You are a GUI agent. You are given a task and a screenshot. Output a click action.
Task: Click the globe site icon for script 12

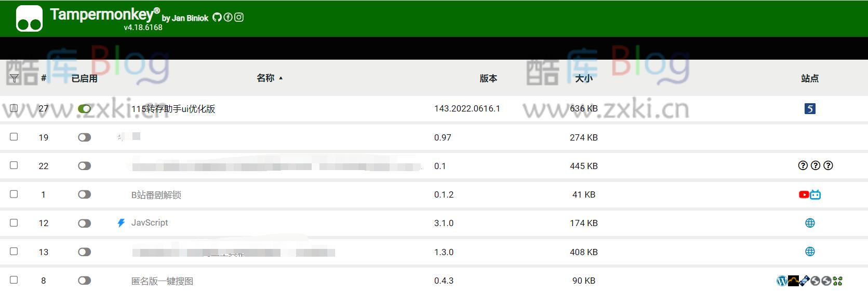tap(810, 223)
